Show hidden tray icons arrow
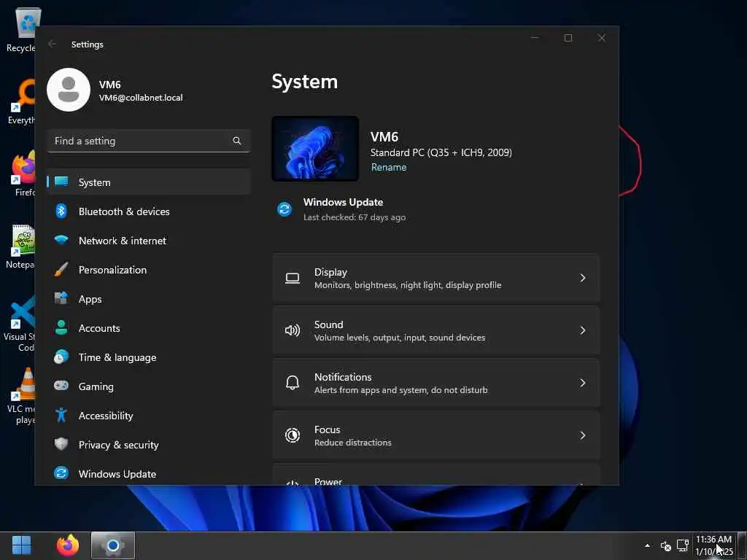Viewport: 747px width, 560px height. [647, 545]
